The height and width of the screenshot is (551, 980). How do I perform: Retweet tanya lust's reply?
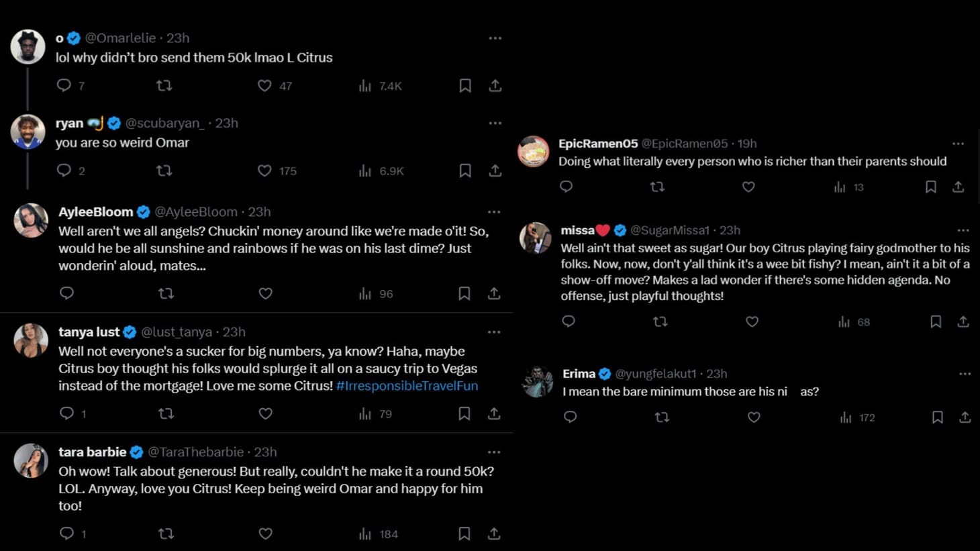click(x=166, y=414)
